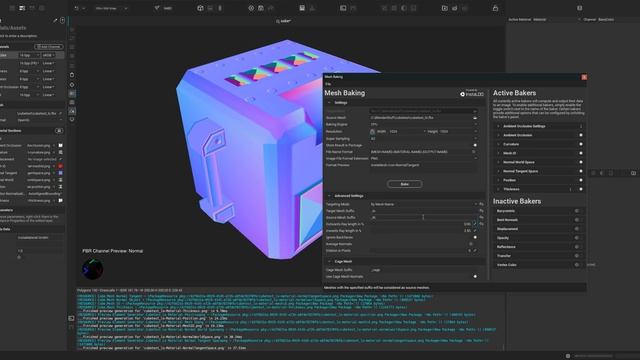Open the Baking Engine dropdown
This screenshot has width=640, height=360.
424,124
